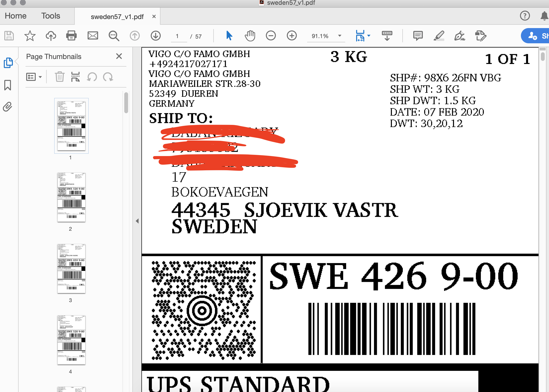Open the thumbnails options dropdown menu
Image resolution: width=549 pixels, height=392 pixels.
34,77
